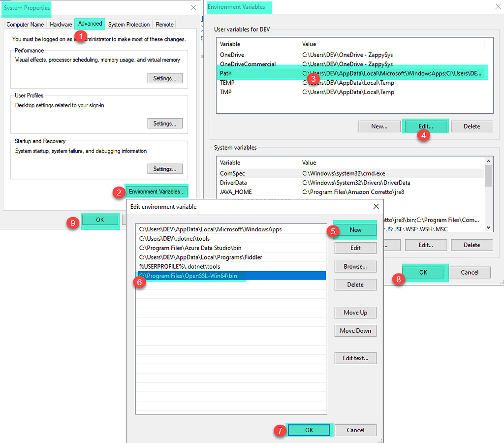Screen dimensions: 504x443
Task: Click Settings under Startup and Recovery
Action: (164, 168)
